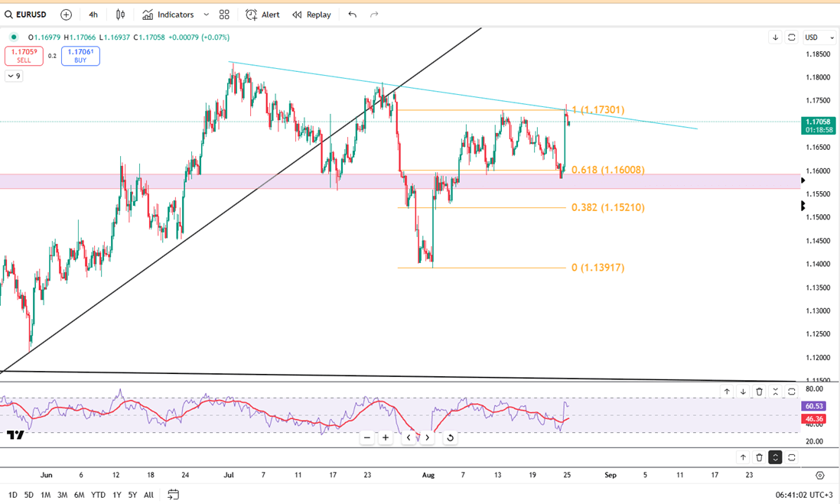Delete the RSI indicator pane
Viewport: 840px width, 504px height.
point(759,392)
